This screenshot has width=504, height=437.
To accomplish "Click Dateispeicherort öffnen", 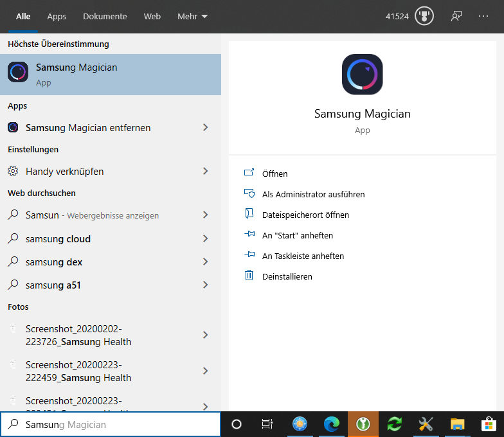I will tap(305, 215).
